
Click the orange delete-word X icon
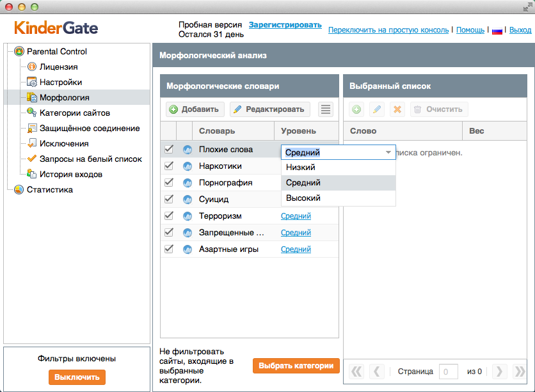pos(397,109)
